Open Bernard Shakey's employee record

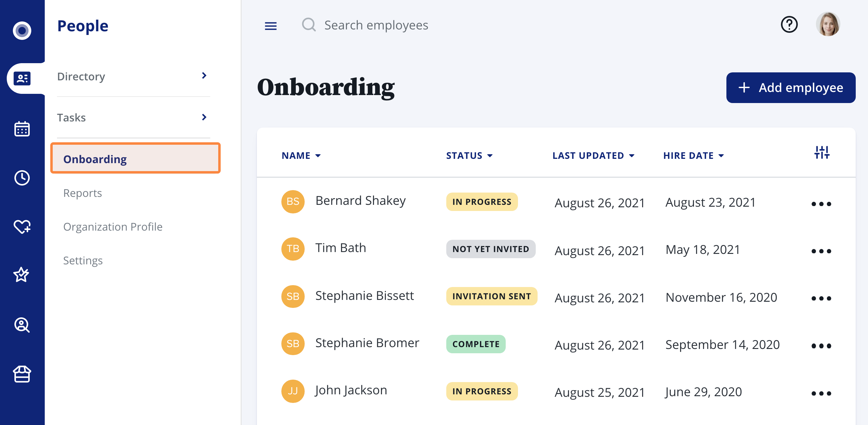360,201
